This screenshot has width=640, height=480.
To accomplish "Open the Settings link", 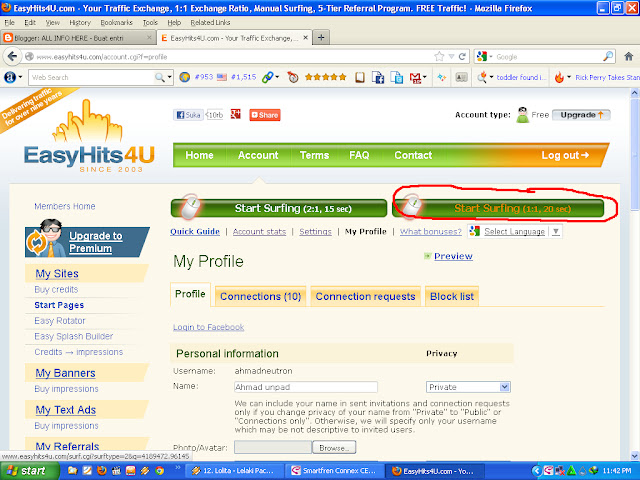I will click(x=315, y=231).
